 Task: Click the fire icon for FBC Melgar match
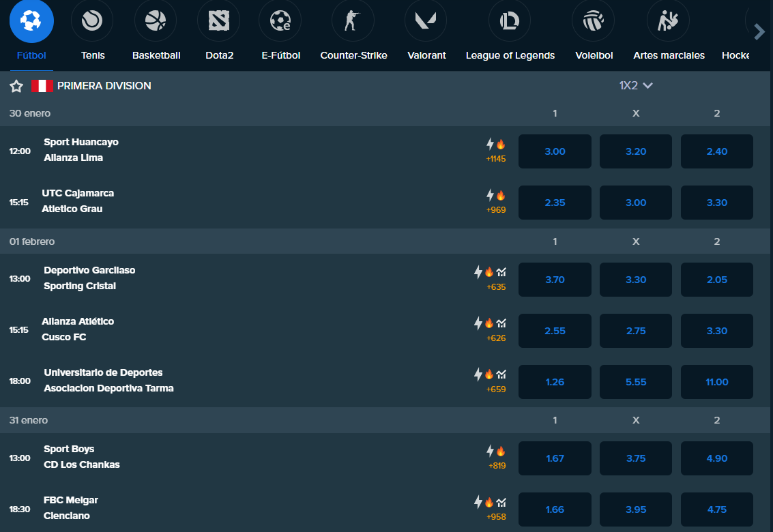(489, 503)
